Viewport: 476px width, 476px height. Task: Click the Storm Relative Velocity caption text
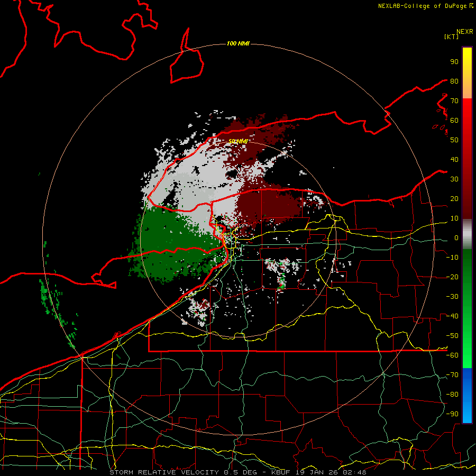click(x=237, y=472)
